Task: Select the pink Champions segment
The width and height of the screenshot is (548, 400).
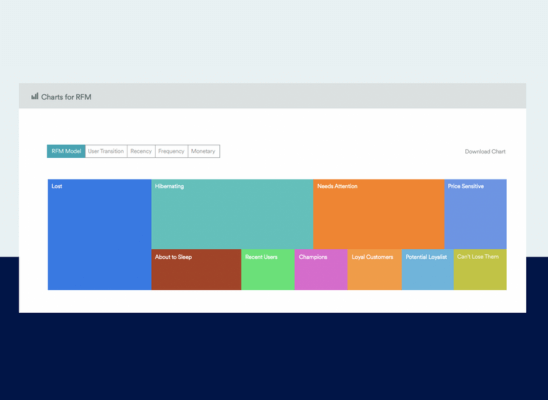Action: 321,269
